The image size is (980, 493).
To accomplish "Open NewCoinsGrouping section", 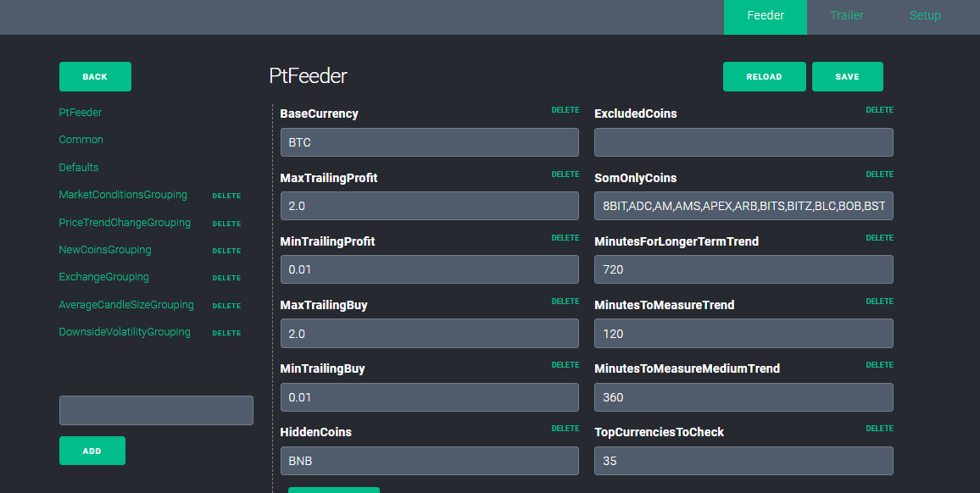I will coord(105,250).
